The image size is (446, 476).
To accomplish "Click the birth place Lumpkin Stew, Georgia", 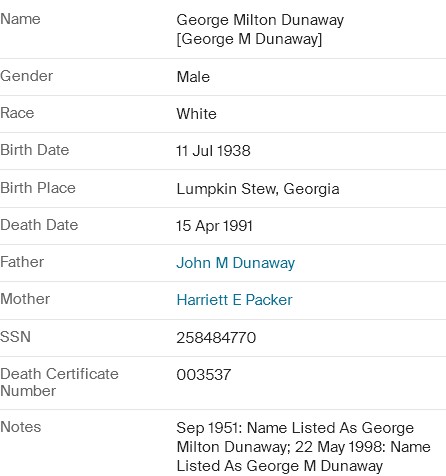I will [x=258, y=189].
